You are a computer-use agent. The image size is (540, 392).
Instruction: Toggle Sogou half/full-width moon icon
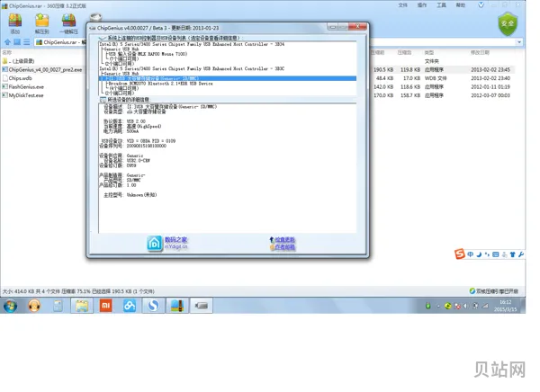479,254
